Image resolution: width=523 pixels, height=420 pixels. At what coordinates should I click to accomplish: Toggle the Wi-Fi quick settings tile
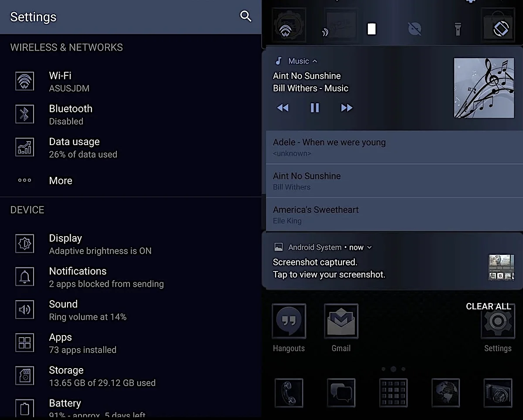(289, 26)
